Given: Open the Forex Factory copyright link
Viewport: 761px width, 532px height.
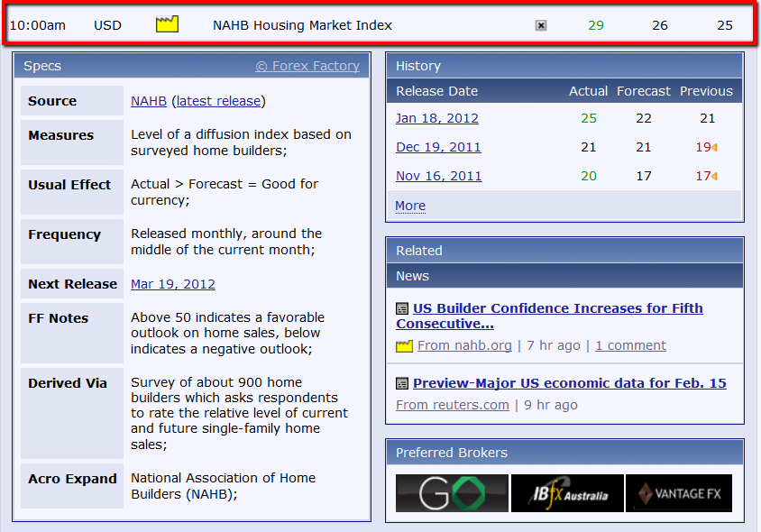Looking at the screenshot, I should pos(307,66).
